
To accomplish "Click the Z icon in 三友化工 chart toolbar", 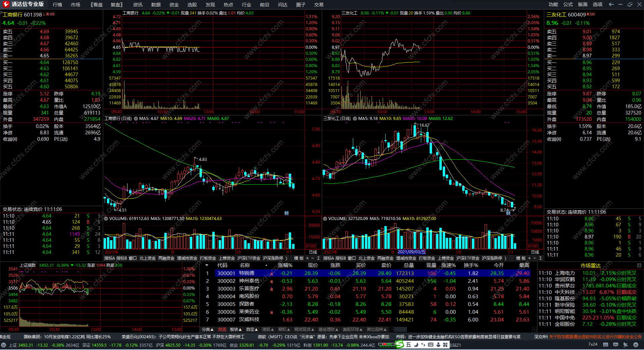I will 540,258.
